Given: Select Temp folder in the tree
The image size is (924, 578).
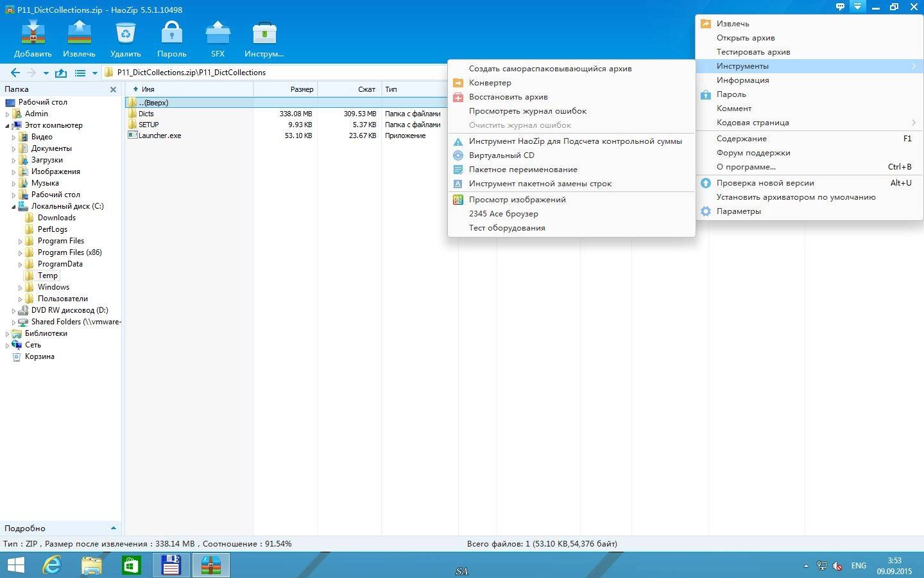Looking at the screenshot, I should (x=47, y=276).
